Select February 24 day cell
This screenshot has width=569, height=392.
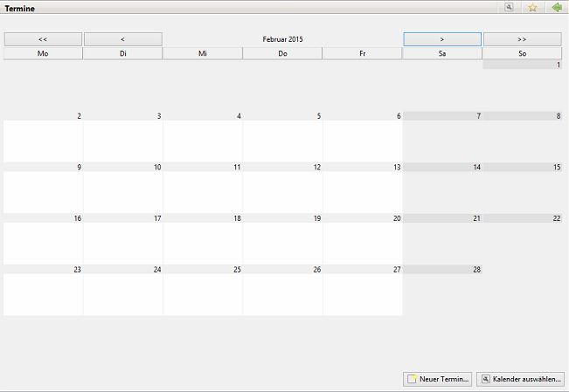pyautogui.click(x=122, y=292)
